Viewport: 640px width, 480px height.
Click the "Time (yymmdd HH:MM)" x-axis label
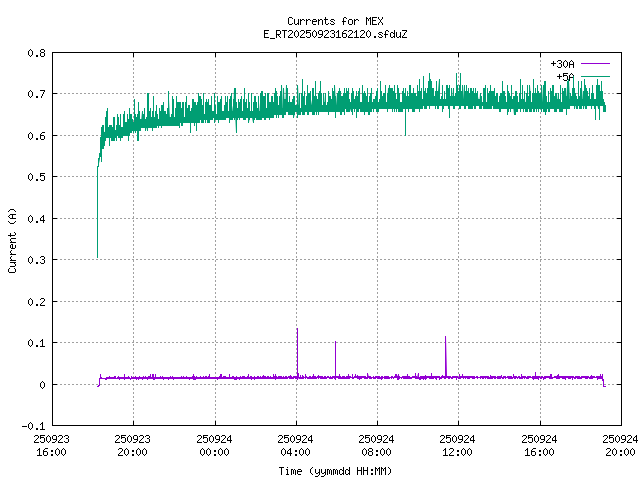tap(334, 470)
